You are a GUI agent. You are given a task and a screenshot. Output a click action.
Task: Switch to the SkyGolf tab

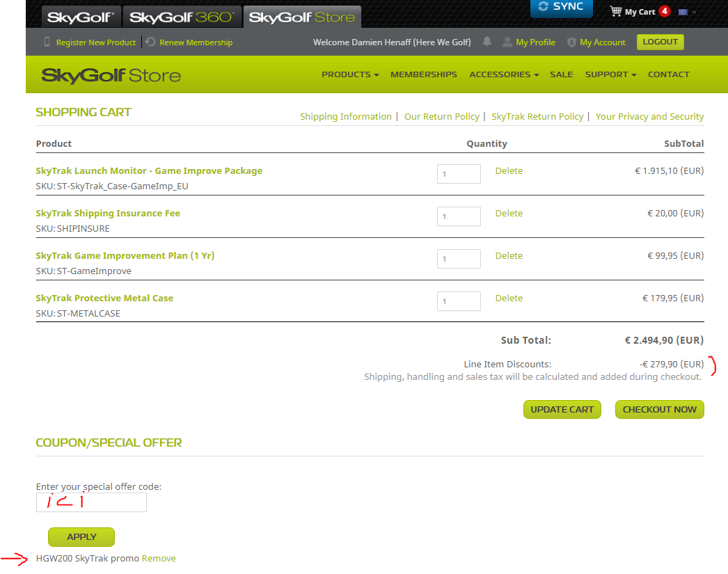coord(81,17)
